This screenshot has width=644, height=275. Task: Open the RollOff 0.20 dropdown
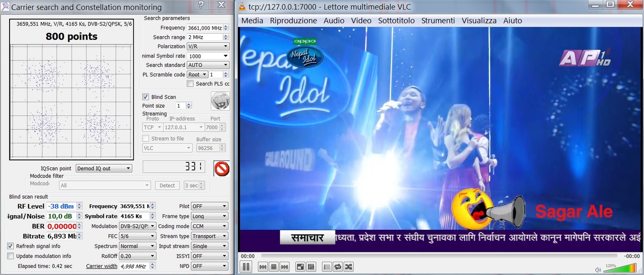(137, 256)
